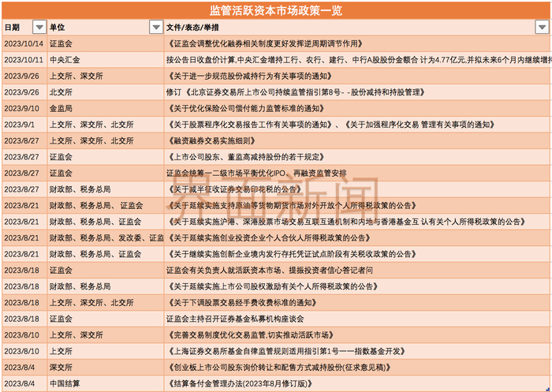The width and height of the screenshot is (552, 392).
Task: Click the 关于减半征收证券交易印花税的公告 cell
Action: (x=357, y=189)
